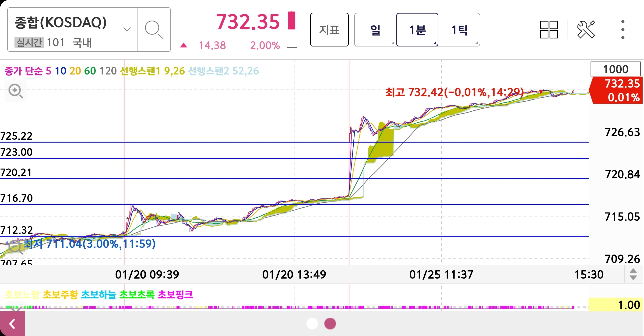Switch to the first page dot
The height and width of the screenshot is (336, 644).
[x=312, y=323]
